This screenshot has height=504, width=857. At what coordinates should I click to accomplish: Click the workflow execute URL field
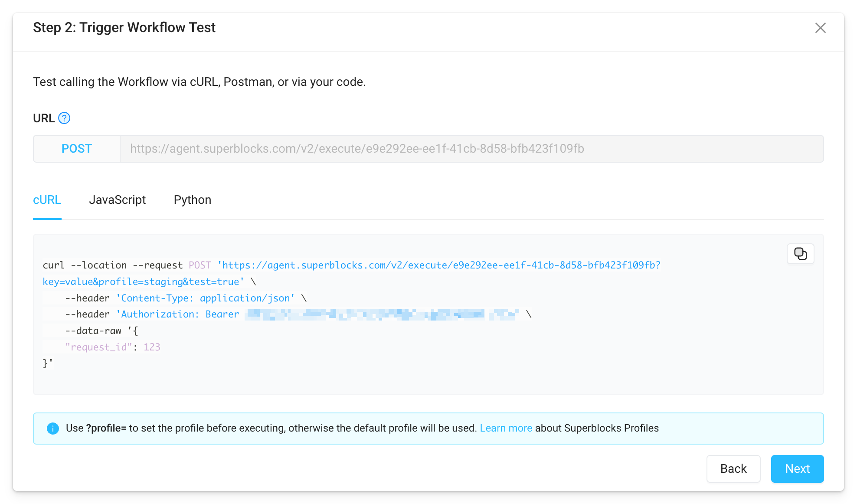[357, 149]
